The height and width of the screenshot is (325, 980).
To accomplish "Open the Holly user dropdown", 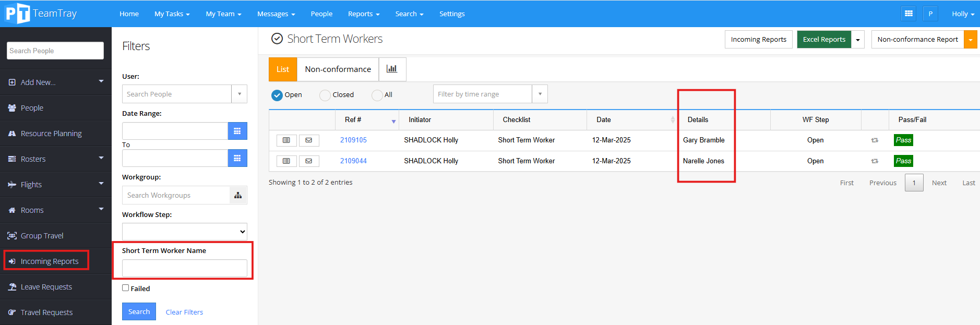I will 963,14.
